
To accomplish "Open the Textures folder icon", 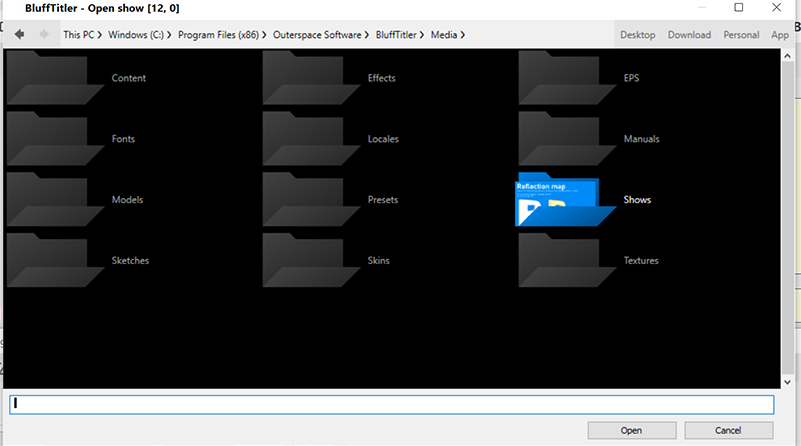I will 567,260.
